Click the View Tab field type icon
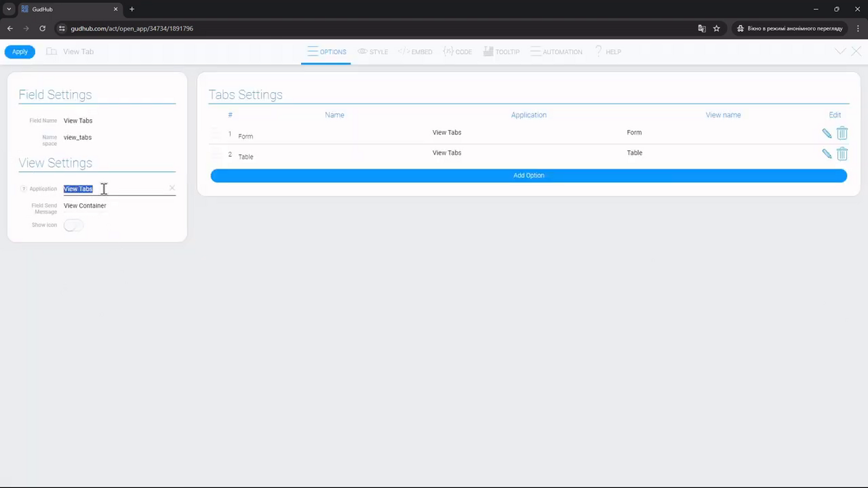The height and width of the screenshot is (488, 868). pyautogui.click(x=52, y=52)
